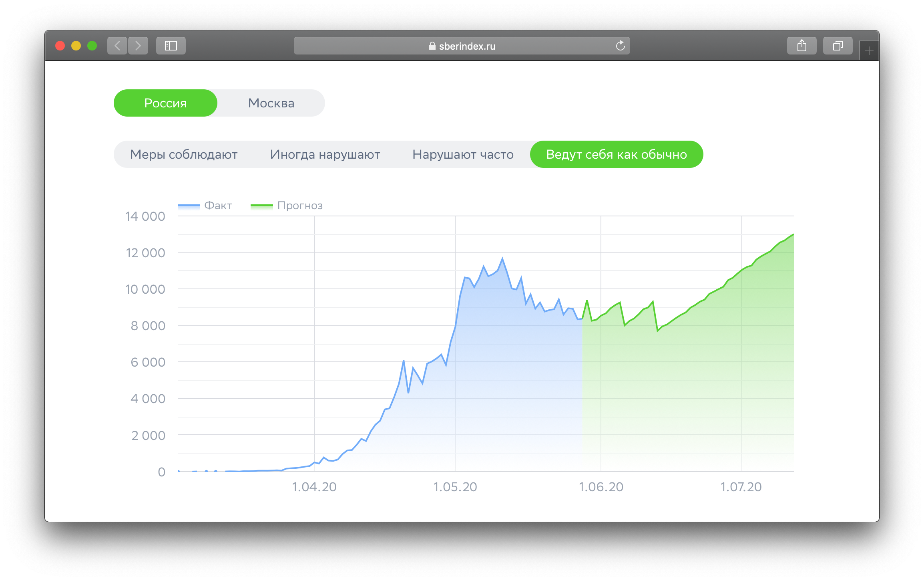Switch region to Москва

[x=271, y=103]
